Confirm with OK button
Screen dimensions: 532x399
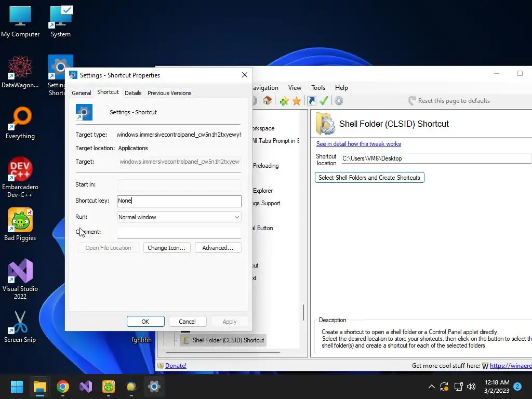click(145, 321)
